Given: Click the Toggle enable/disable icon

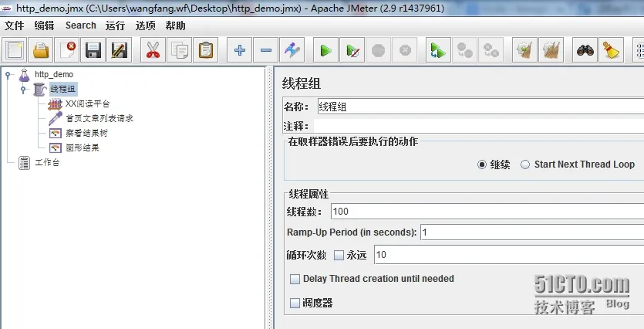Looking at the screenshot, I should (292, 50).
